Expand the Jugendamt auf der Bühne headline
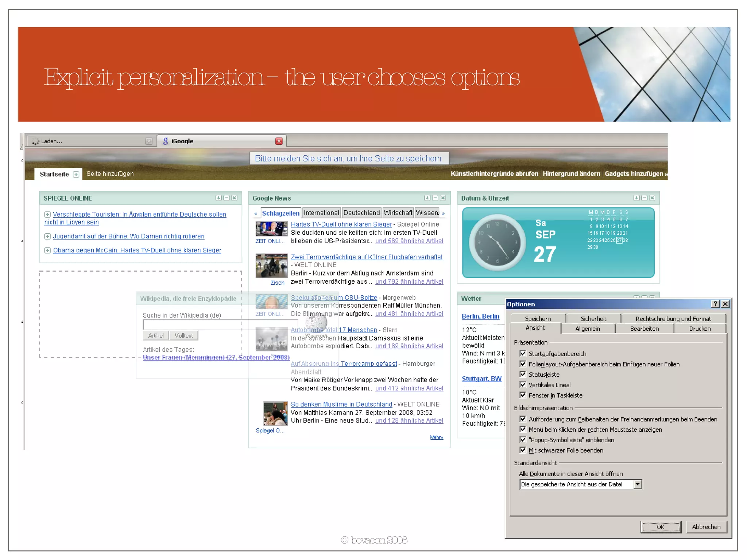This screenshot has width=747, height=560. pyautogui.click(x=47, y=236)
